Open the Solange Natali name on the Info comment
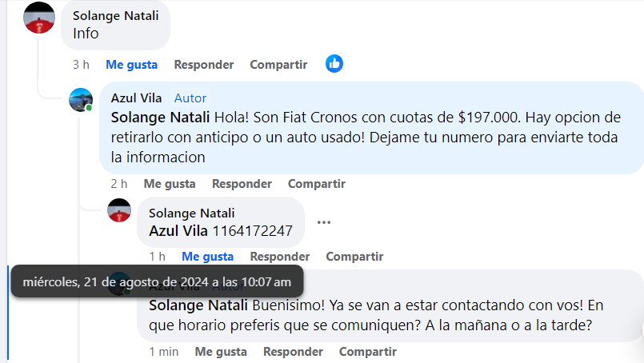644x363 pixels. (116, 16)
